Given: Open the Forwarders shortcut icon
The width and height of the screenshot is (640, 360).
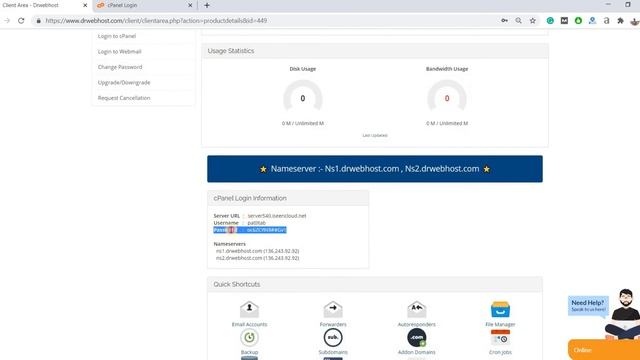Looking at the screenshot, I should click(333, 309).
